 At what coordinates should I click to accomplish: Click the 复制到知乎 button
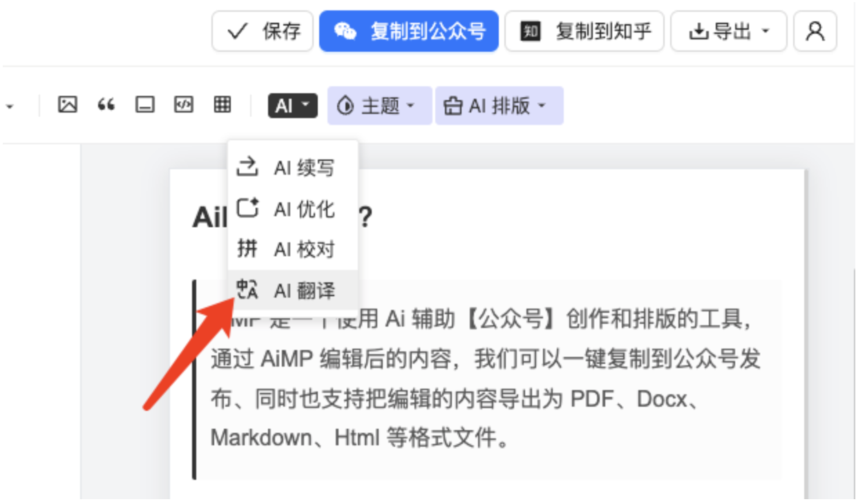coord(584,31)
